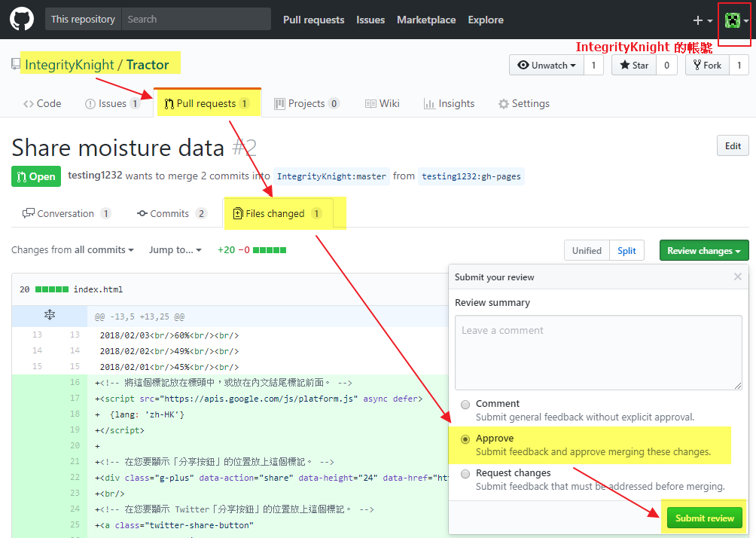Close the Submit your review popup
756x538 pixels.
(736, 277)
